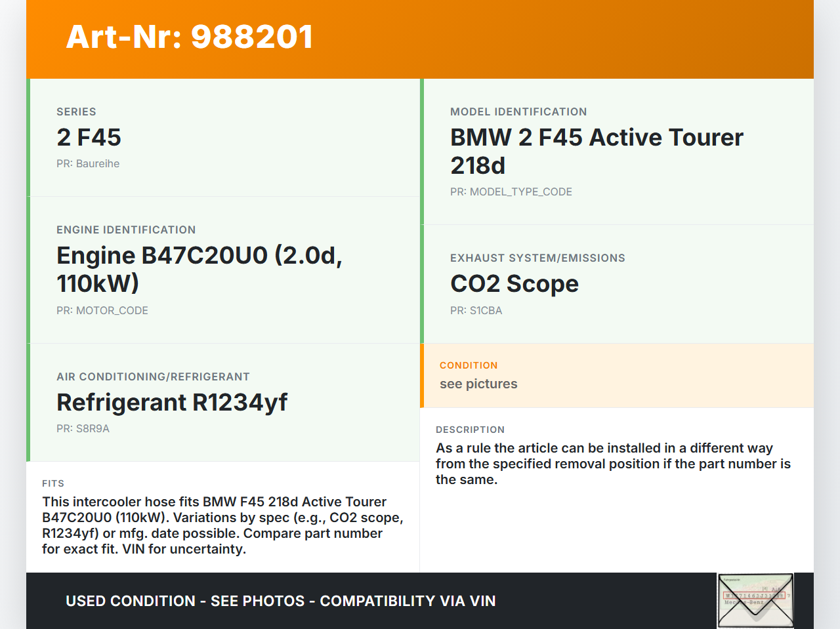The width and height of the screenshot is (840, 629).
Task: Click the Refrigerant R1234yf value
Action: pos(172,402)
